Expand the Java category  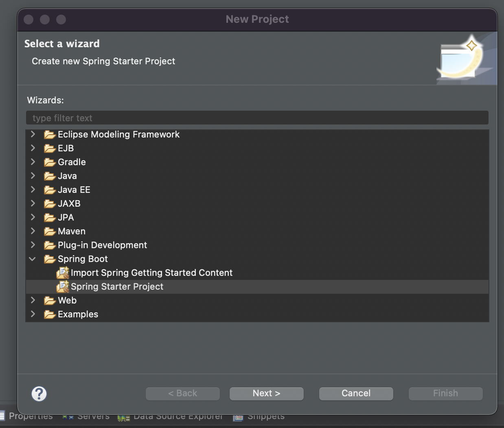point(33,175)
